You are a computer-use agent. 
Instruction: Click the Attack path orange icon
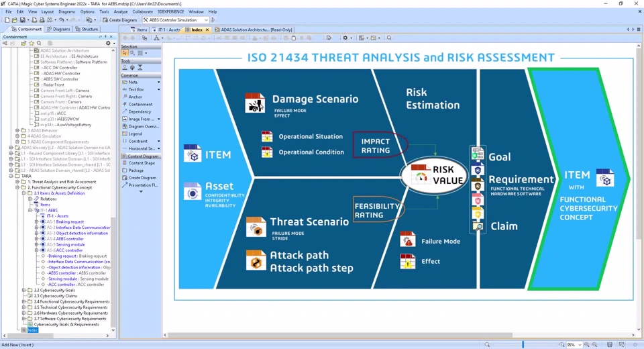[x=256, y=260]
